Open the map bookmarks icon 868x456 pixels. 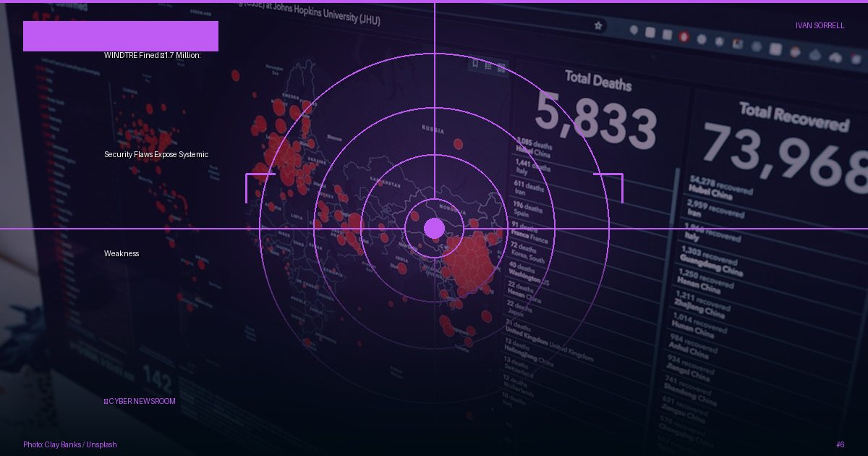point(475,63)
